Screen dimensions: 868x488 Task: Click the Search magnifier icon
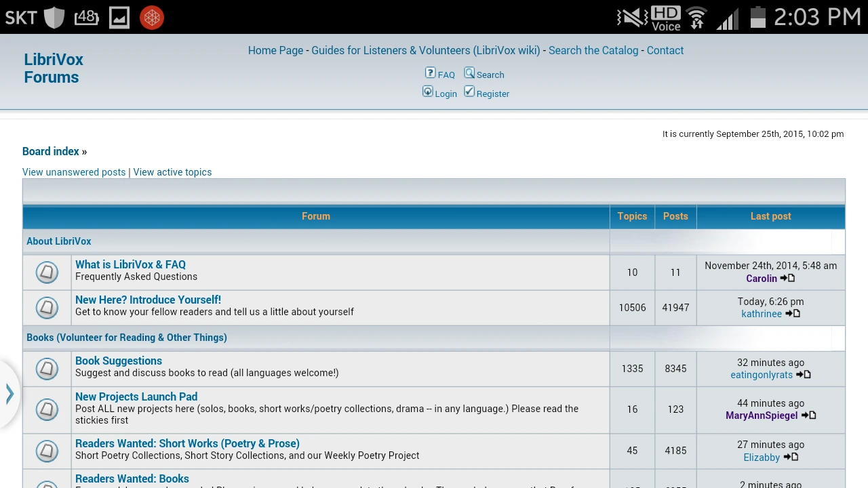coord(469,73)
